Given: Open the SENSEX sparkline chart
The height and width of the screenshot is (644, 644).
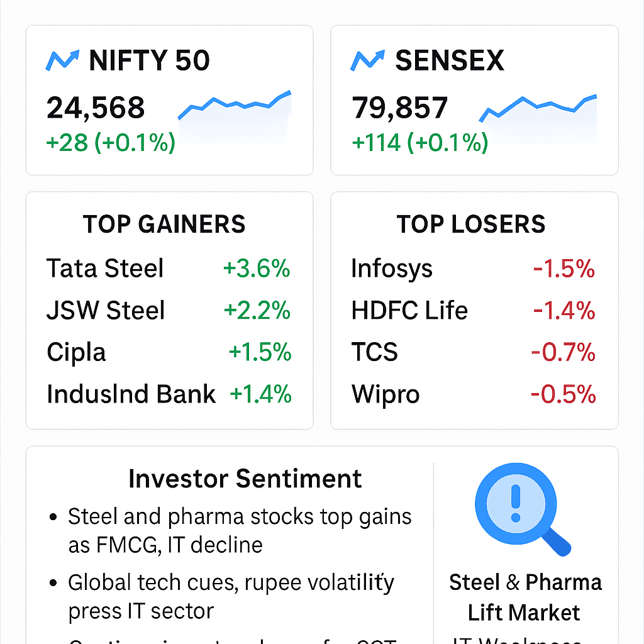Looking at the screenshot, I should tap(538, 117).
